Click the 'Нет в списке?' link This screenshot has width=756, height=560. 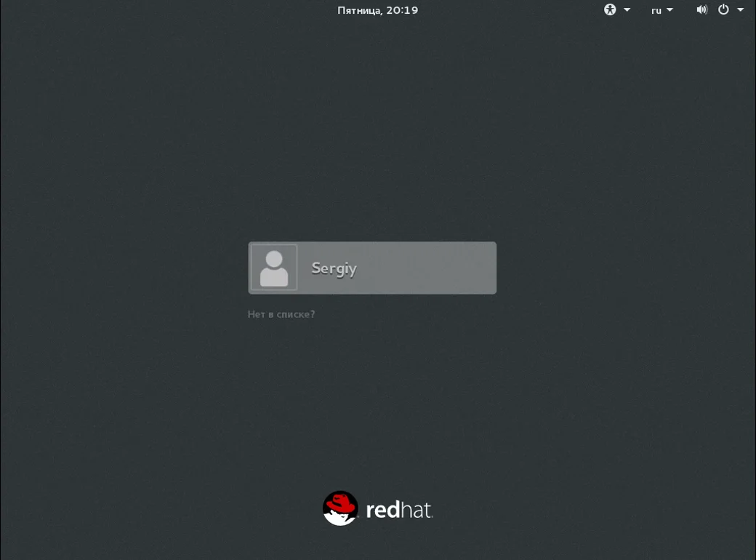(x=281, y=314)
